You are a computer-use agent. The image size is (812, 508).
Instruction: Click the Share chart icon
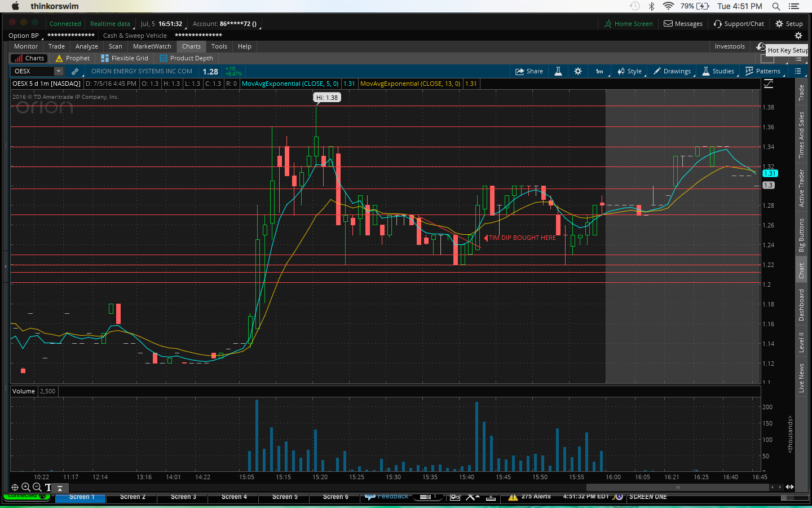(x=529, y=71)
